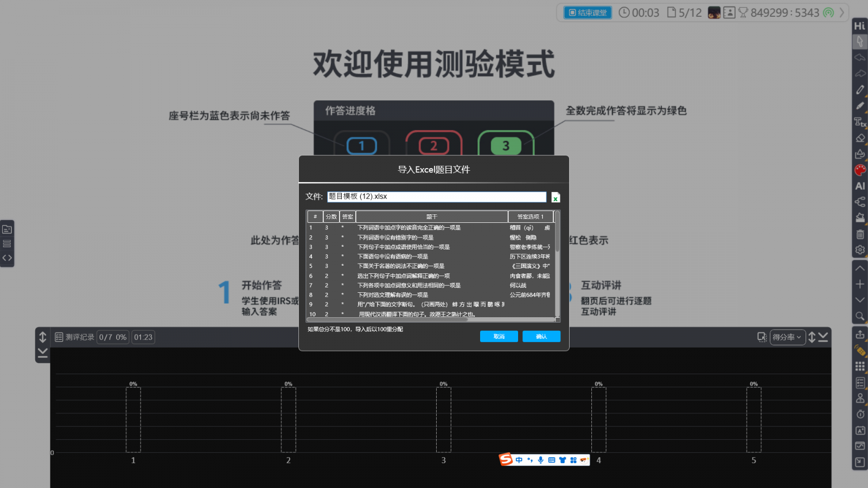Click the magnifier search icon
The image size is (868, 488).
(x=860, y=316)
